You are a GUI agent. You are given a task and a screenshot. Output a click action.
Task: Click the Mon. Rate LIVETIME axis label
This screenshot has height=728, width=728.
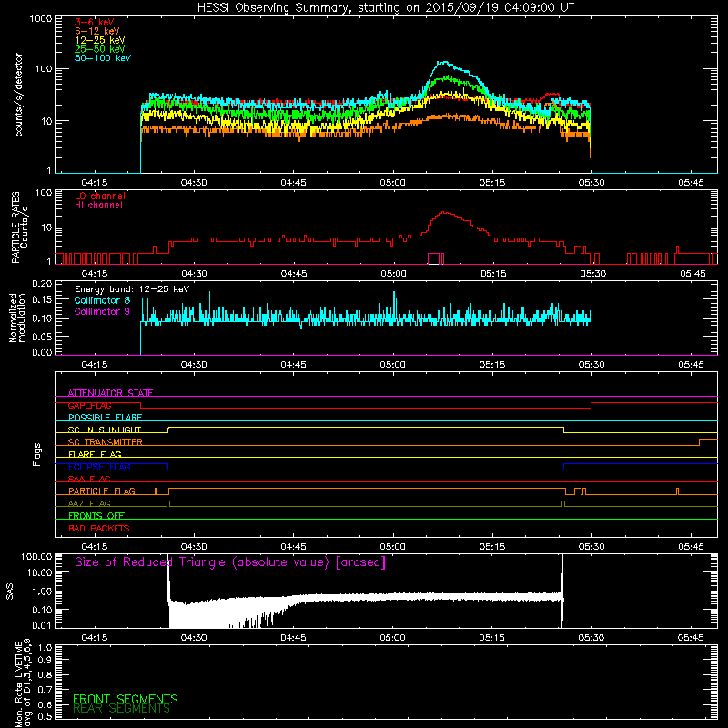(x=23, y=682)
